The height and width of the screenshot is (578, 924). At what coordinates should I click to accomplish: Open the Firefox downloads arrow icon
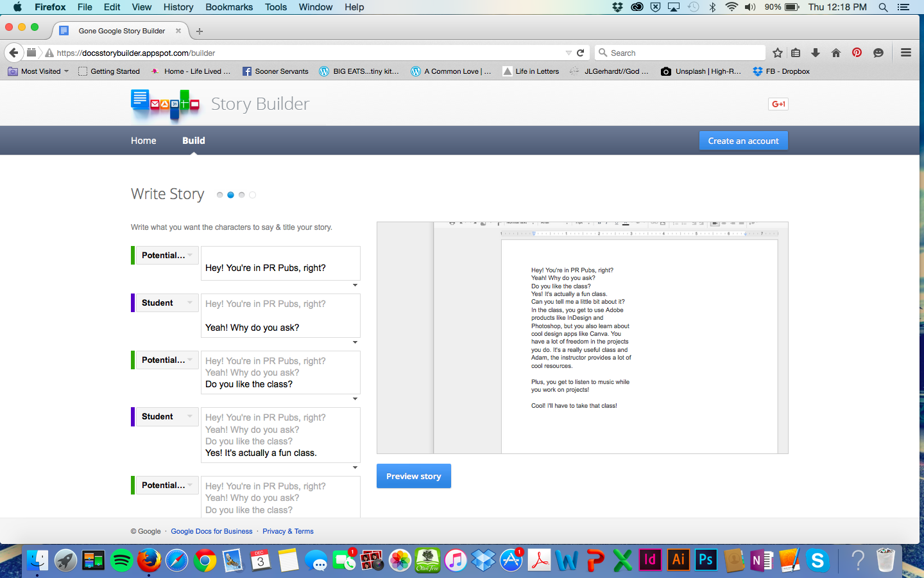(x=816, y=53)
